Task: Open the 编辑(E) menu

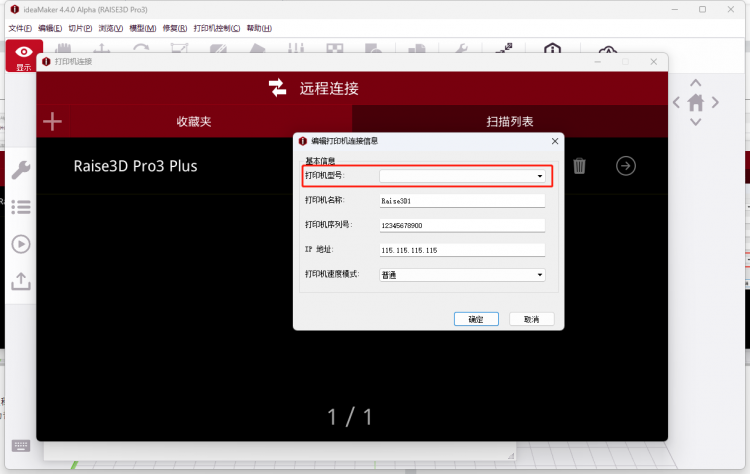Action: [50, 28]
